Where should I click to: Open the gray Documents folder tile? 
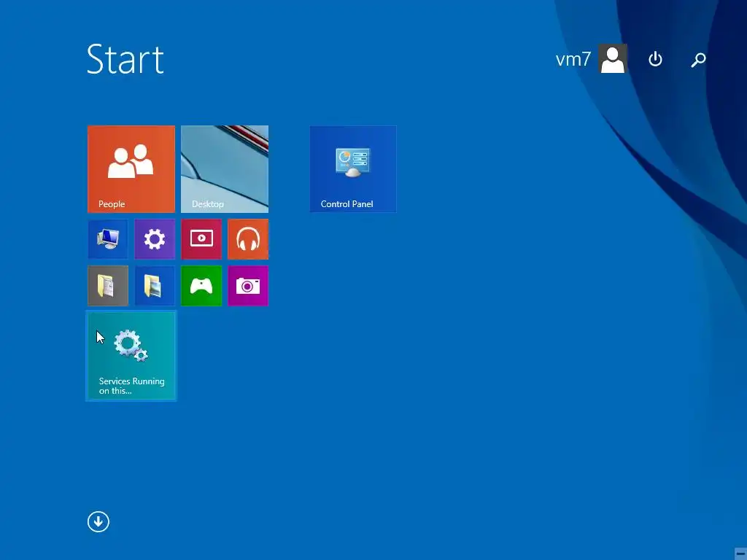click(108, 286)
